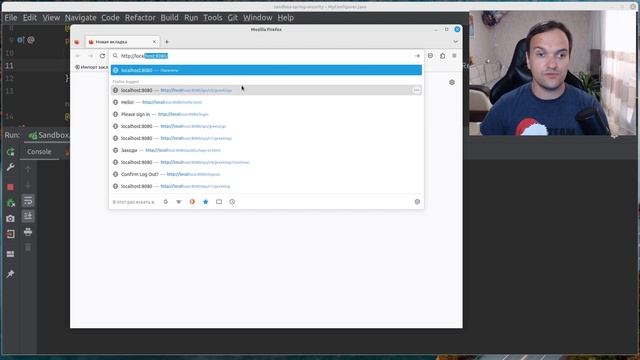Search with Wikipedia one-off search icon
Viewport: 640px width, 360px height.
coord(179,202)
